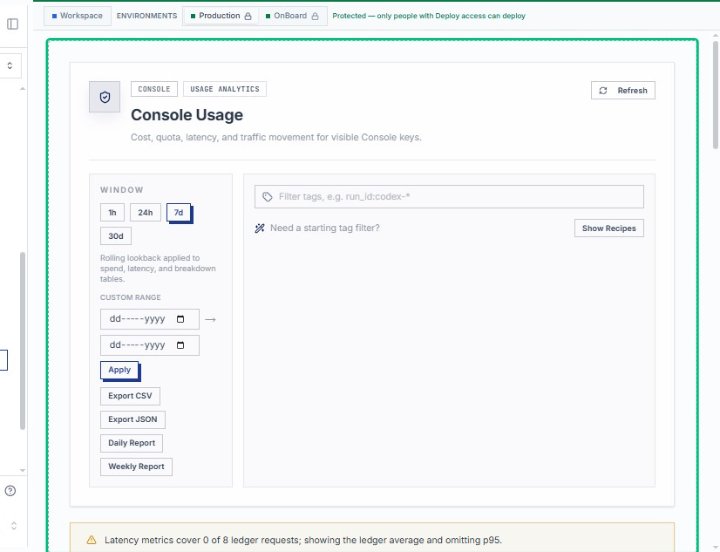Viewport: 720px width, 552px height.
Task: Click the ENVIRONMENTS label
Action: (x=146, y=16)
